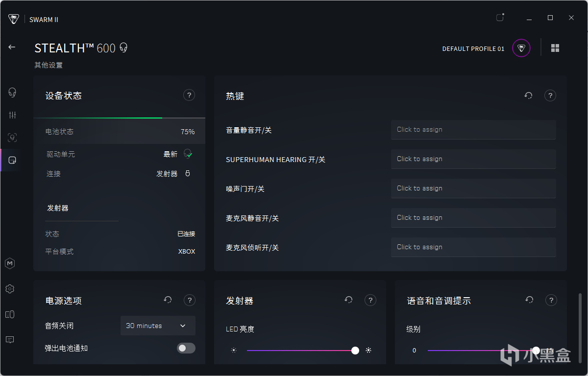Reset the 热键 hotkeys panel

tap(528, 95)
